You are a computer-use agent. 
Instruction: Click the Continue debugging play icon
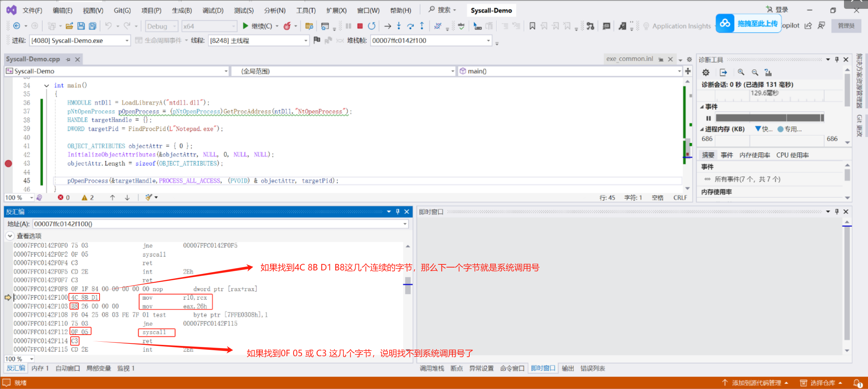(x=245, y=26)
